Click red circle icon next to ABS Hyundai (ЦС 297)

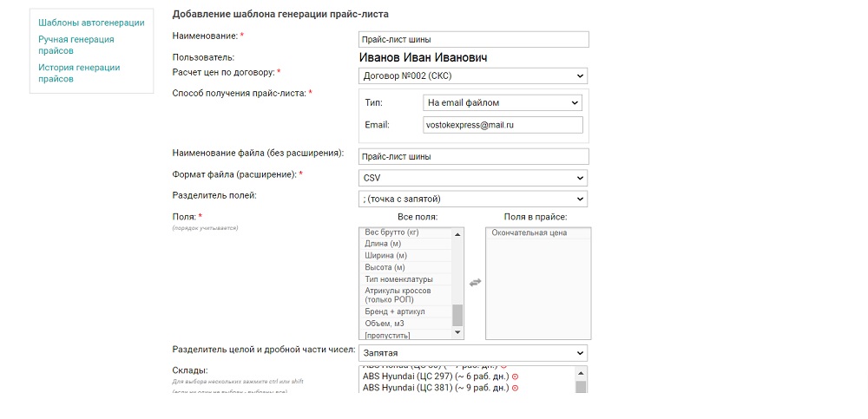[x=515, y=377]
